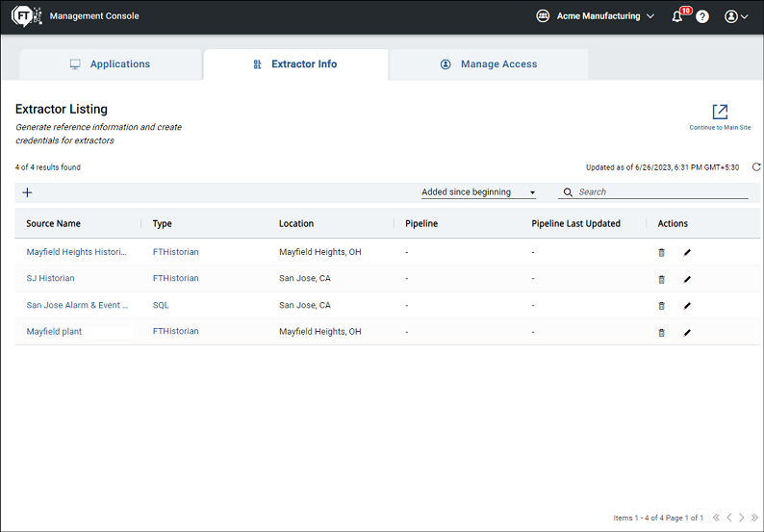This screenshot has width=764, height=532.
Task: Open the San Jose Alarm & Event source
Action: click(x=77, y=305)
